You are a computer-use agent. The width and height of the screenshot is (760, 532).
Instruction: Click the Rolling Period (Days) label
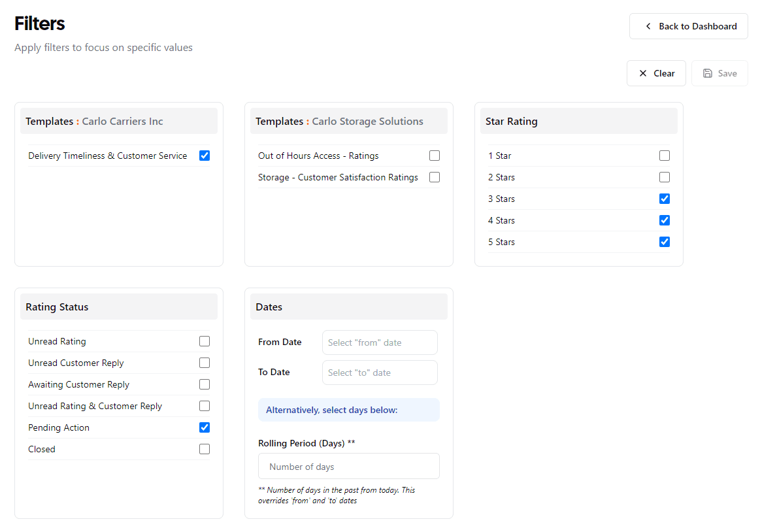click(x=307, y=443)
